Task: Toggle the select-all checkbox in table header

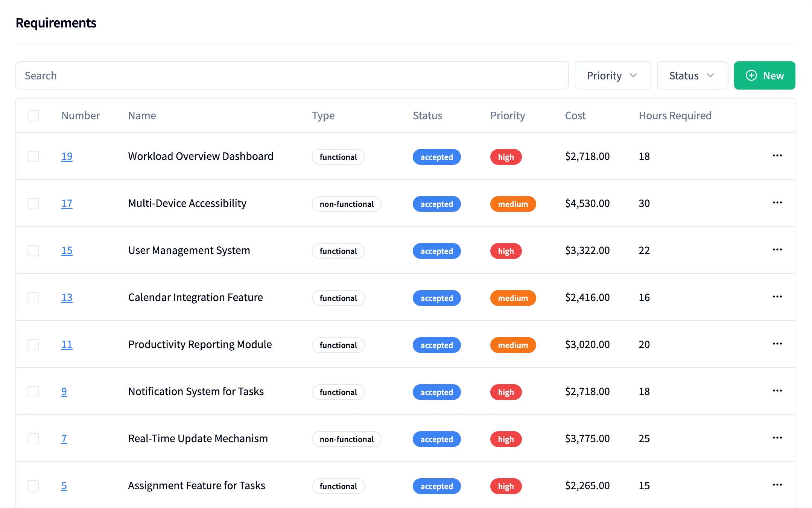Action: click(33, 116)
